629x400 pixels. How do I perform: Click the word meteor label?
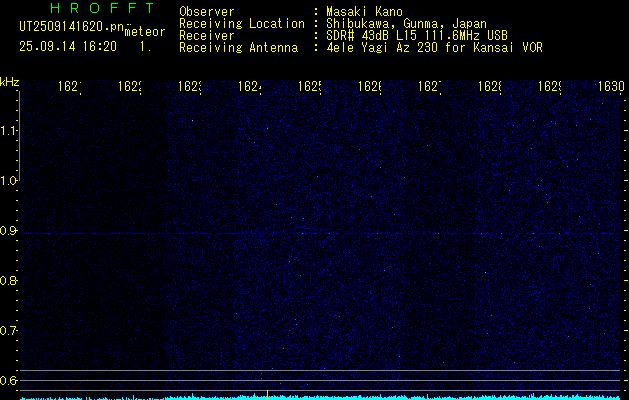[145, 32]
